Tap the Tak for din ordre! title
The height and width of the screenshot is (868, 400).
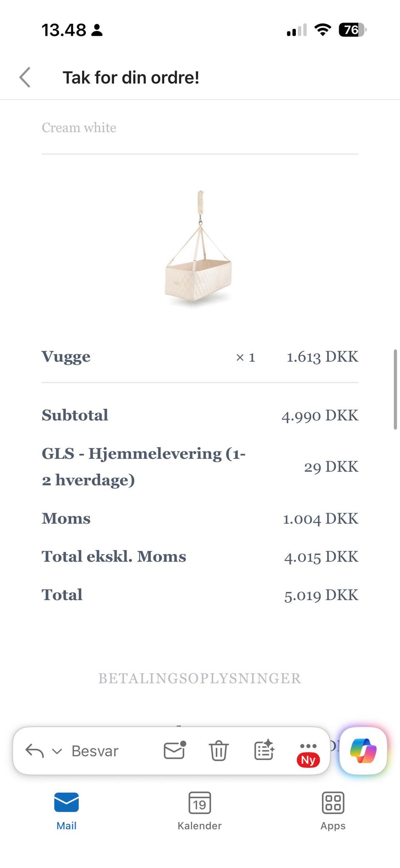click(x=131, y=78)
